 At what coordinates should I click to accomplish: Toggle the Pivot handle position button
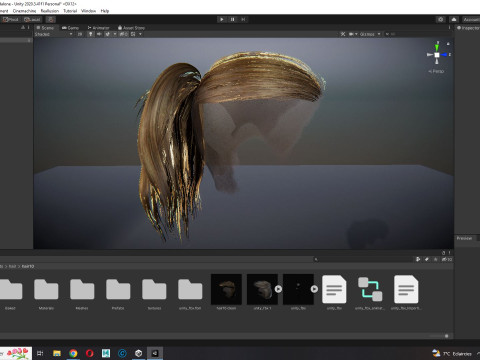11,19
